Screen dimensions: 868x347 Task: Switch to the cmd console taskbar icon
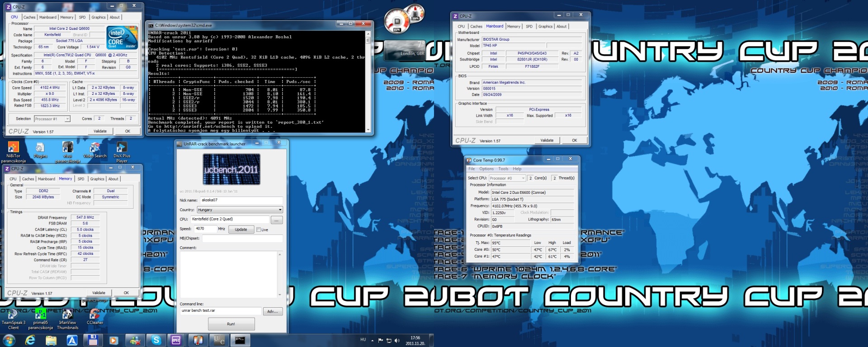[x=241, y=340]
